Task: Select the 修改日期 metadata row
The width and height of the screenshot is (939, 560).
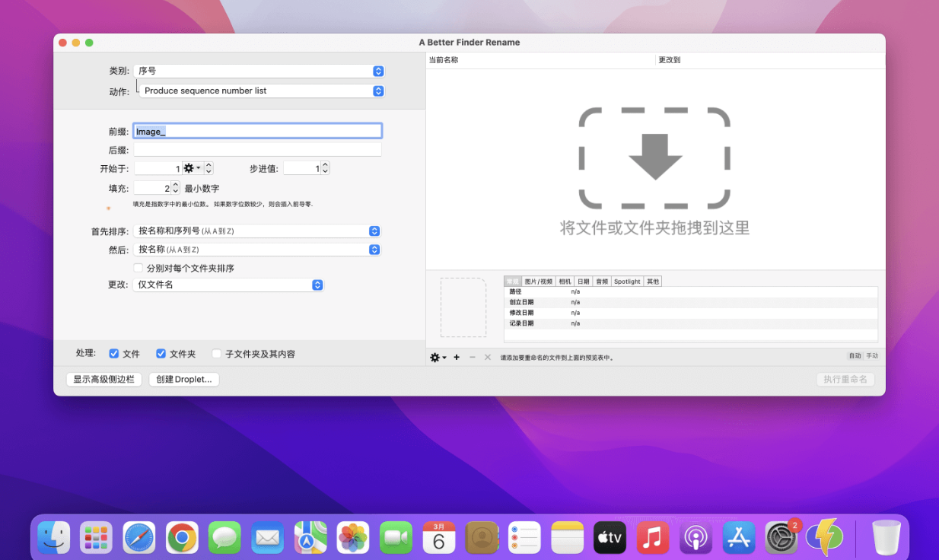Action: [691, 313]
